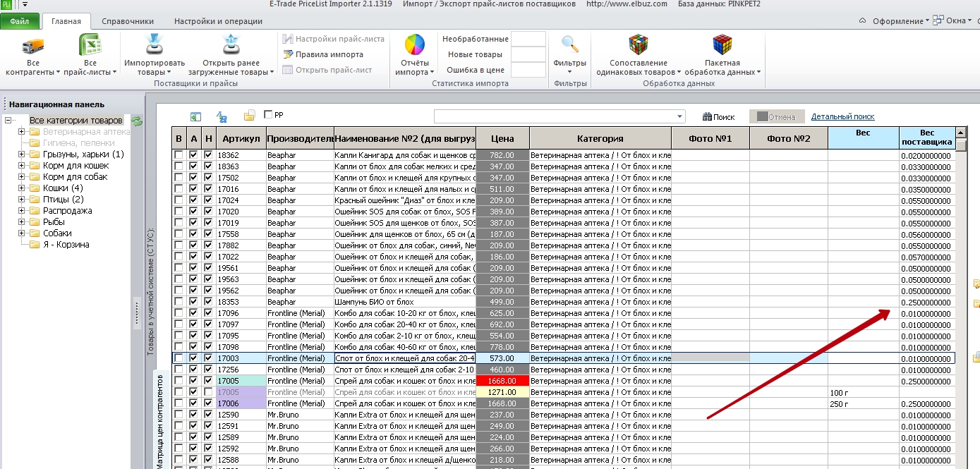Switch to Настройки и операции tab
Image resolution: width=980 pixels, height=469 pixels.
[218, 21]
